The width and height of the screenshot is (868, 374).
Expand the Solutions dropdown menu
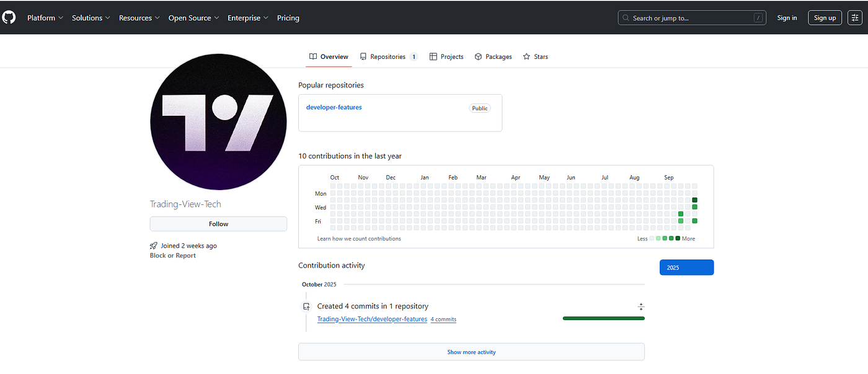91,18
